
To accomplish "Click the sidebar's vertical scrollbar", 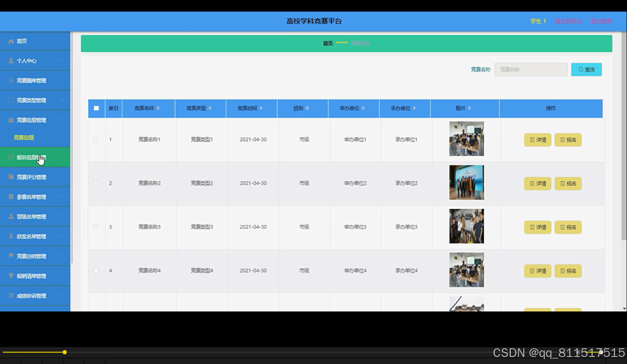I will [x=72, y=148].
